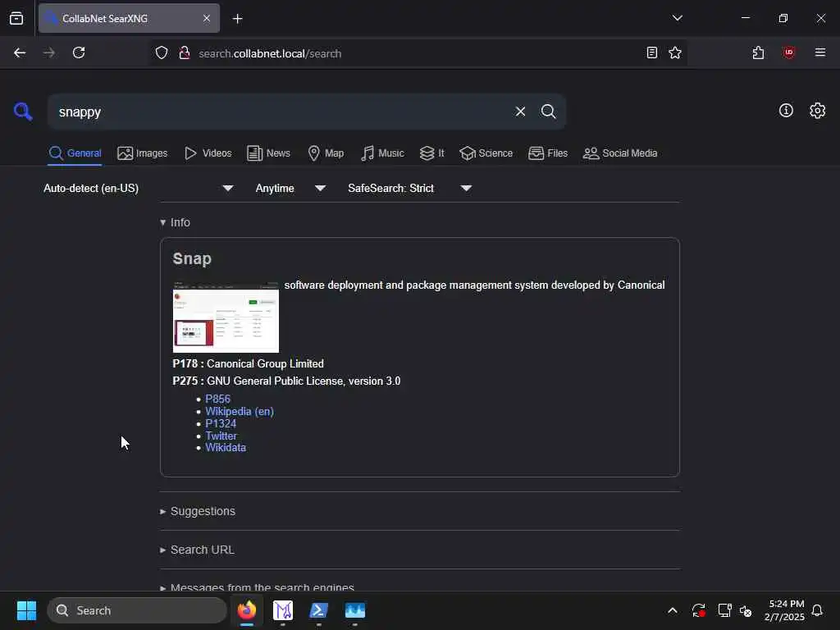Click the muted volume tray icon
Screen dimensions: 840x630
click(746, 610)
